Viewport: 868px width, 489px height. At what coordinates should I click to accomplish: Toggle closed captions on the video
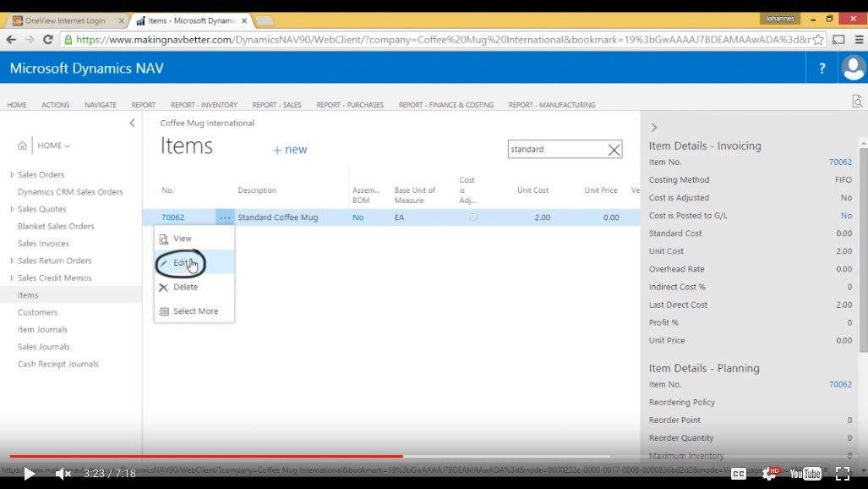click(x=739, y=474)
